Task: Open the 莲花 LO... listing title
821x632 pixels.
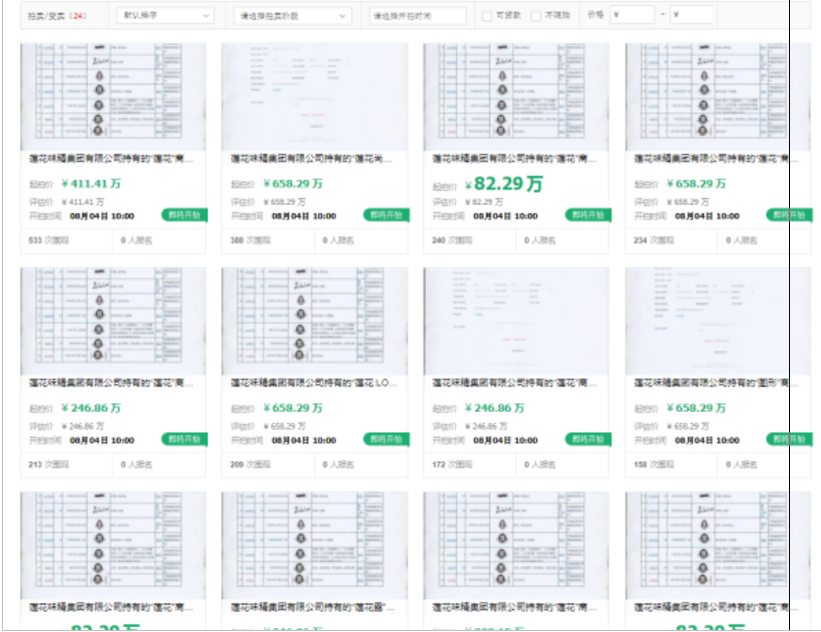Action: coord(313,383)
